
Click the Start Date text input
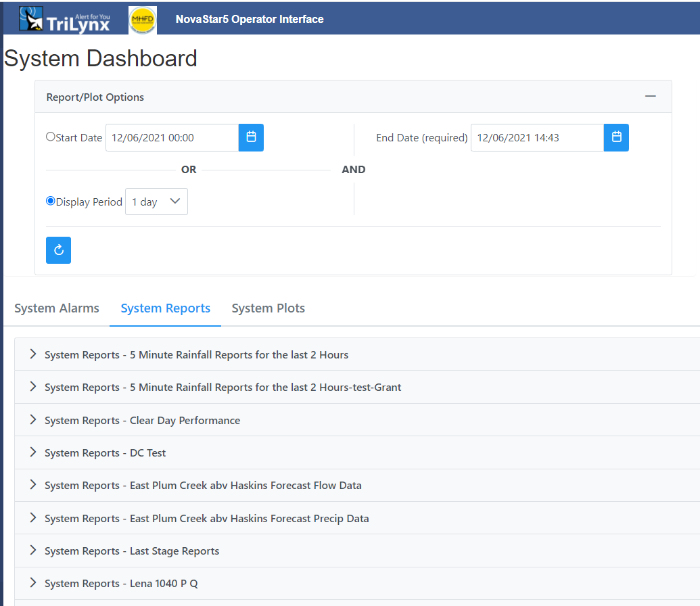tap(172, 137)
